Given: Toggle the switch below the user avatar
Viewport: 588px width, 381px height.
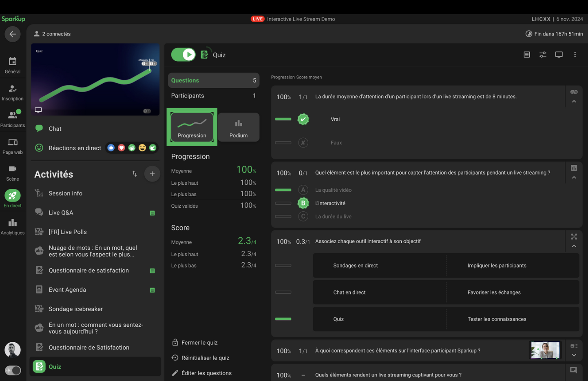Looking at the screenshot, I should 13,370.
